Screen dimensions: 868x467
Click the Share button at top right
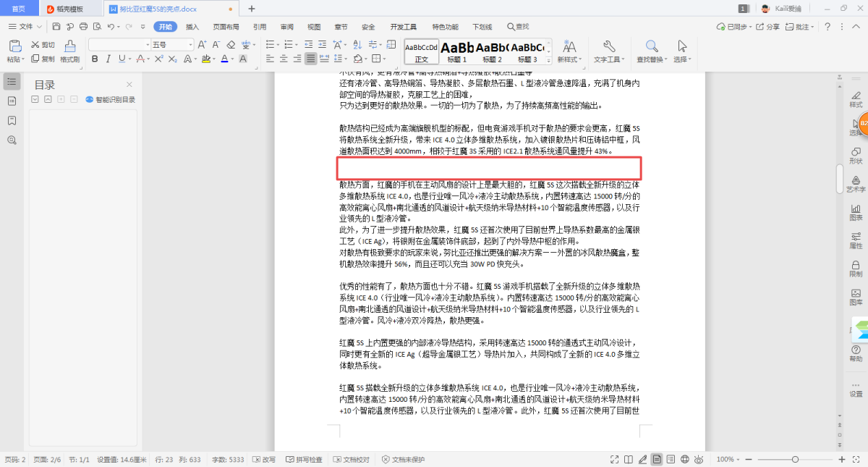(768, 27)
